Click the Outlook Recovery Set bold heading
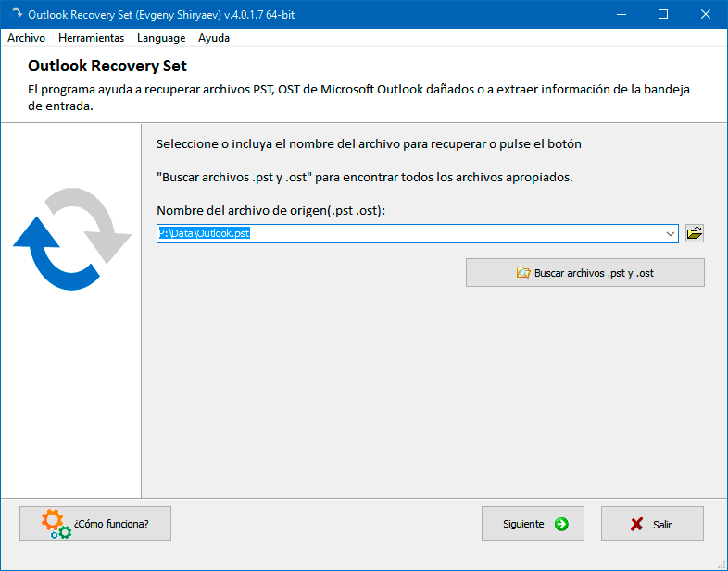Viewport: 728px width, 571px height. (x=107, y=67)
